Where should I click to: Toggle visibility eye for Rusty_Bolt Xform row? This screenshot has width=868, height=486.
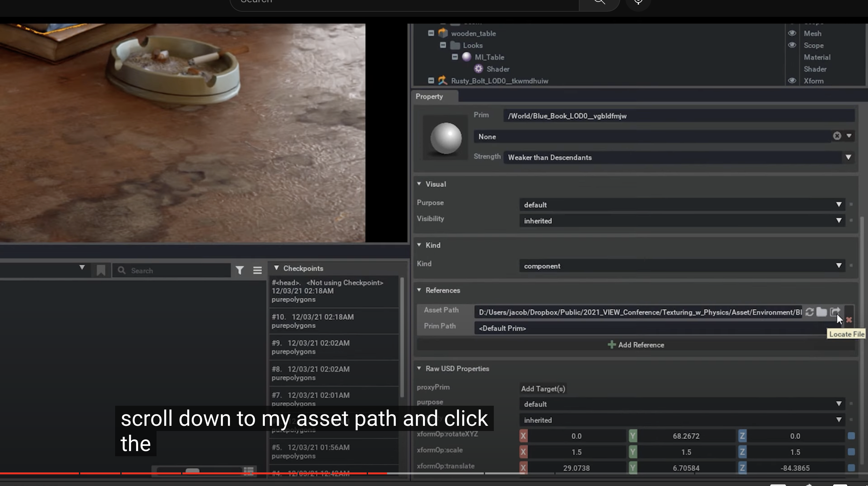[x=792, y=81]
